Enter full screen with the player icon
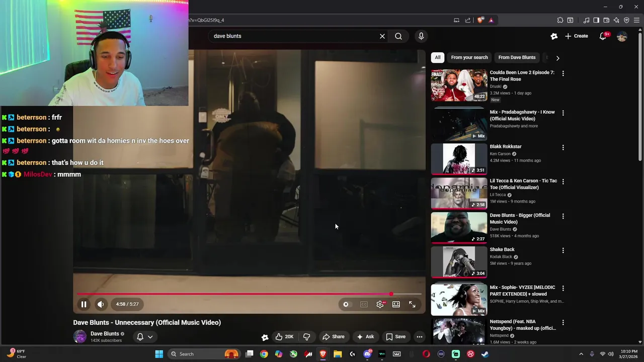Screen dimensions: 644x362 (412, 304)
